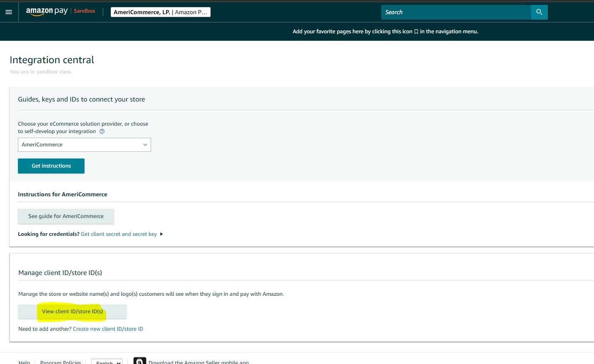Click the Amazon Seller mobile app icon
This screenshot has height=364, width=594.
point(140,361)
